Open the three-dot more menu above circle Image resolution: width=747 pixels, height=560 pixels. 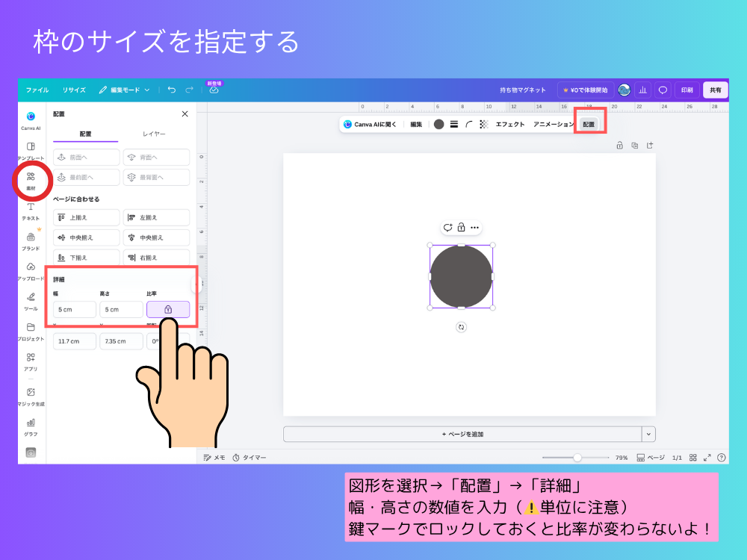pyautogui.click(x=474, y=228)
